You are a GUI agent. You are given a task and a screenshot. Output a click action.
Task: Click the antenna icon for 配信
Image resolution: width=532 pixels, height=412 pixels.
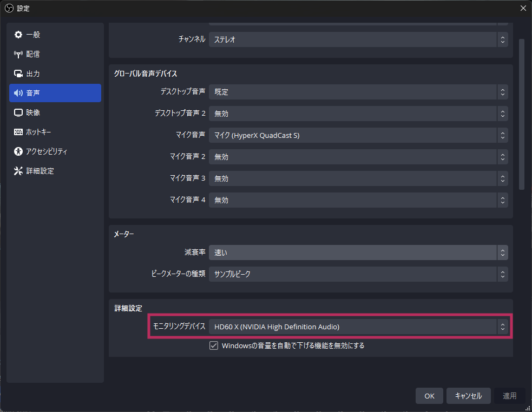point(18,54)
